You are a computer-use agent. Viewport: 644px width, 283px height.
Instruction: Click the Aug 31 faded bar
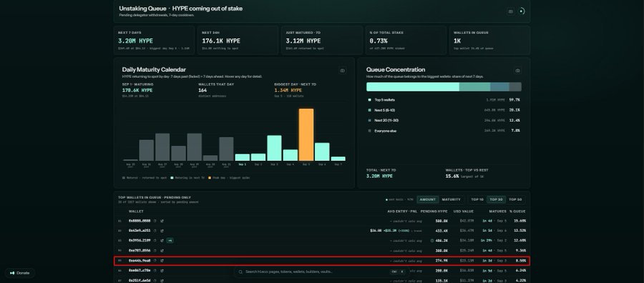[226, 149]
